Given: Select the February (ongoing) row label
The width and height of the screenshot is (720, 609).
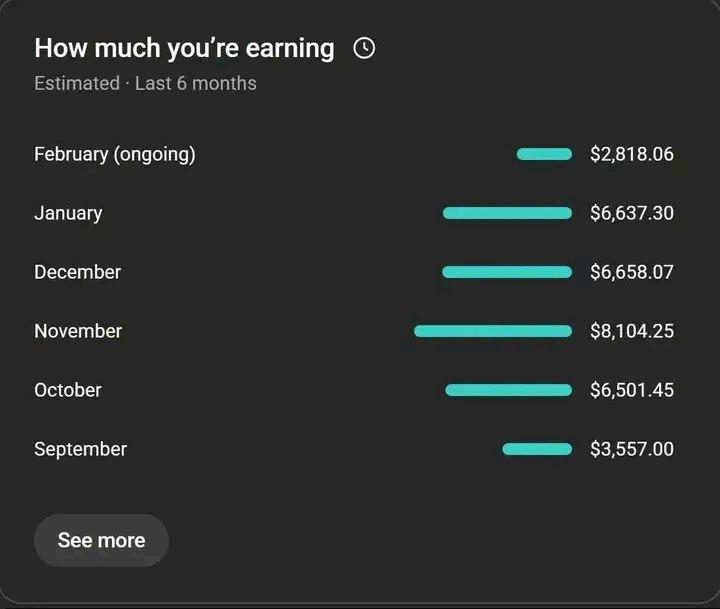Looking at the screenshot, I should (115, 154).
